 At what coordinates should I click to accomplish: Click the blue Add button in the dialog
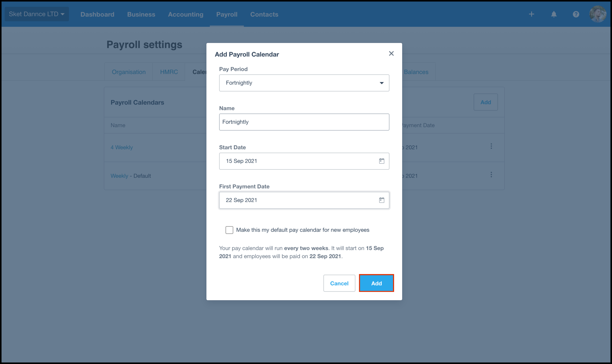pos(376,283)
